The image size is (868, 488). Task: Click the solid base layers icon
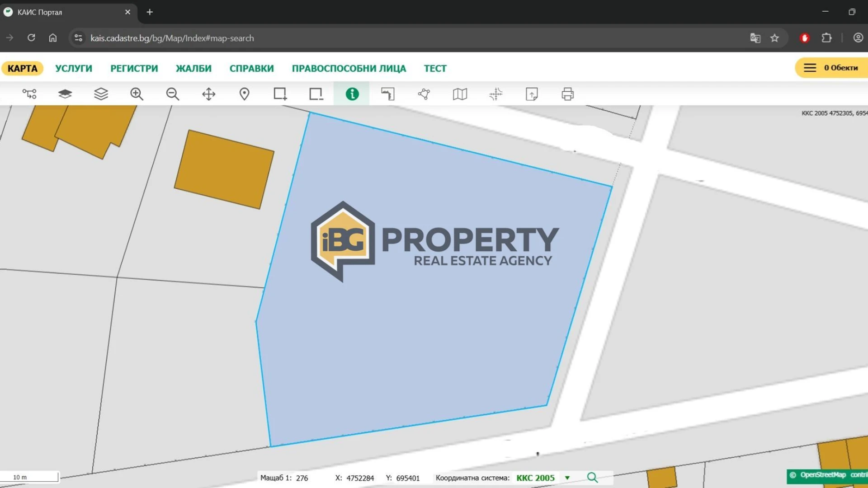tap(65, 94)
